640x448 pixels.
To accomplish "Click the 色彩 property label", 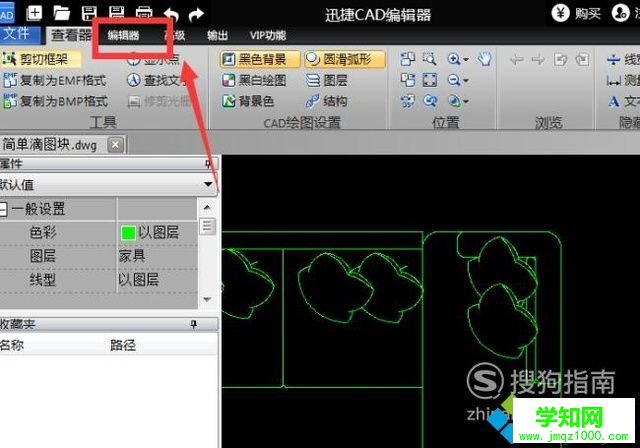I will click(x=43, y=233).
